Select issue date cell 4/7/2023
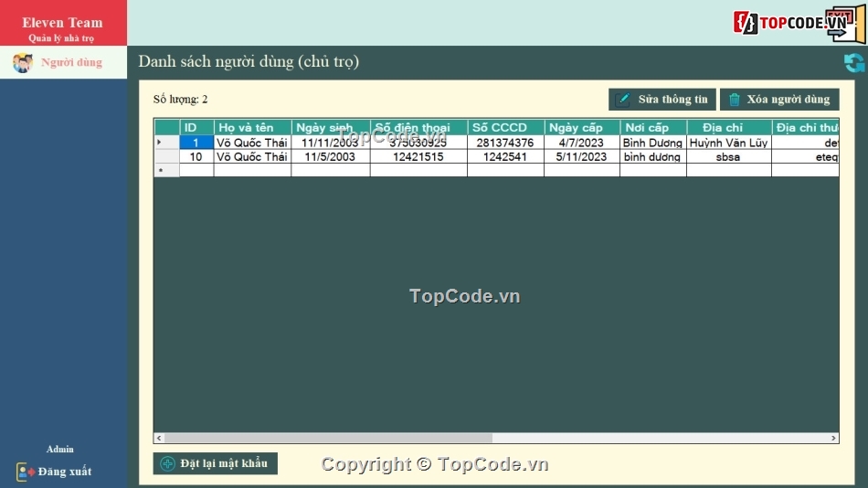Viewport: 868px width, 488px height. click(x=582, y=143)
